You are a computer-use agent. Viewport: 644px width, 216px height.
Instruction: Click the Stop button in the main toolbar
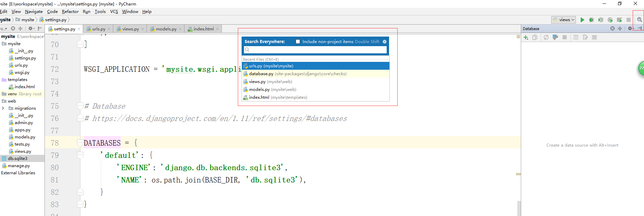point(629,20)
